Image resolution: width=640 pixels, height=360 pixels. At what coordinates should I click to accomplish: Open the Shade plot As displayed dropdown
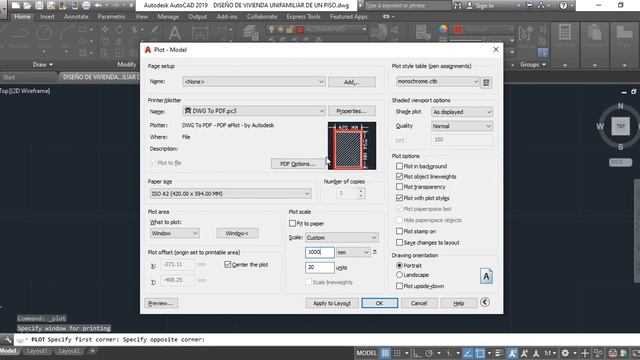pos(462,112)
